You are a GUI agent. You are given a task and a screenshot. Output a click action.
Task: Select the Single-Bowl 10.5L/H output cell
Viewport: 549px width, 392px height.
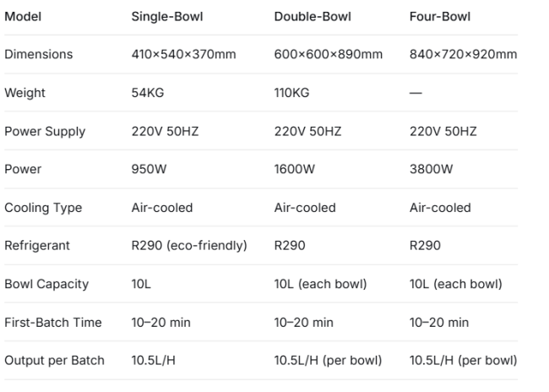coord(154,361)
